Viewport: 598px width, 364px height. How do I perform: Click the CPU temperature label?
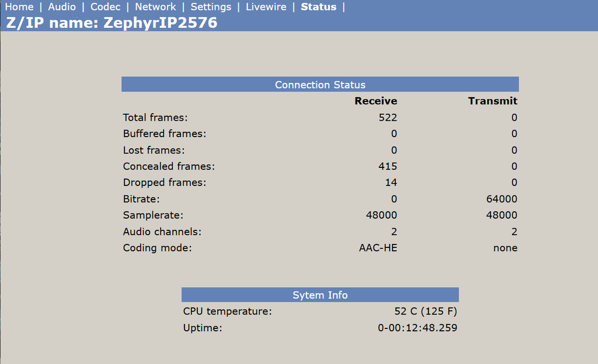(227, 311)
